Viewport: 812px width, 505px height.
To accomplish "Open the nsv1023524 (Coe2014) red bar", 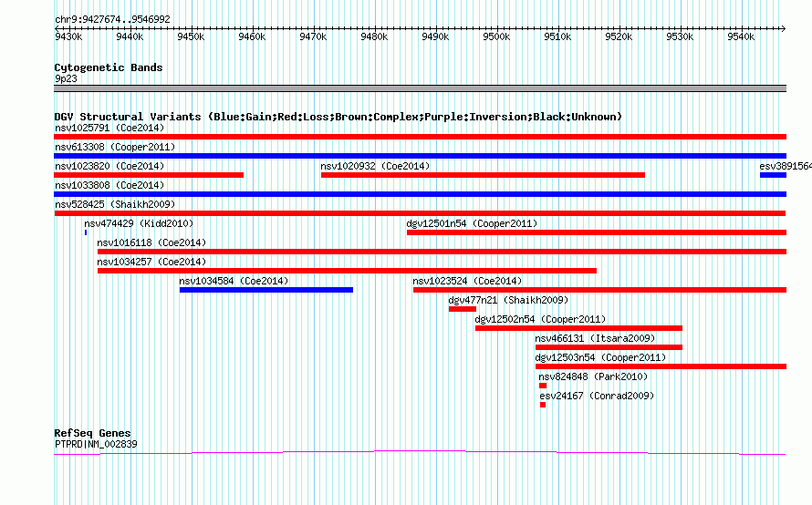I will click(599, 290).
